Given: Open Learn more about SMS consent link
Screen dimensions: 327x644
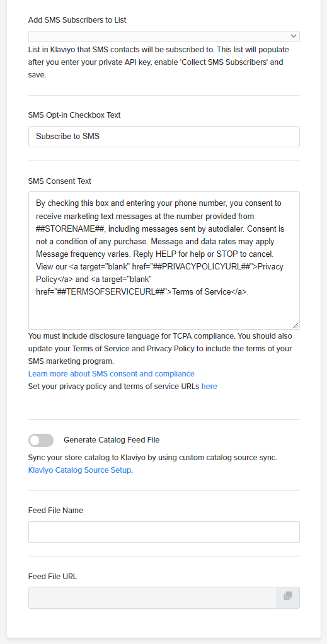Looking at the screenshot, I should (x=111, y=374).
